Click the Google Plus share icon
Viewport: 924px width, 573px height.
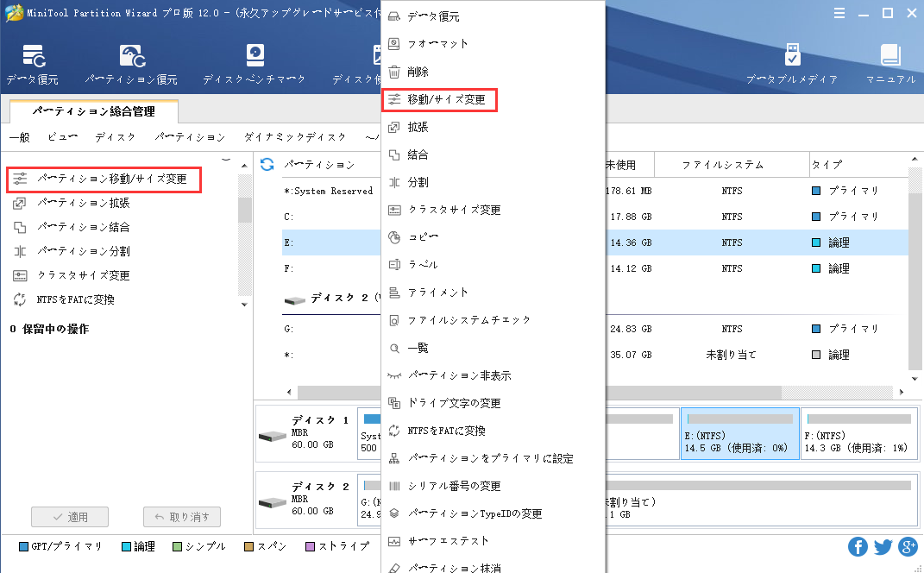click(x=908, y=546)
